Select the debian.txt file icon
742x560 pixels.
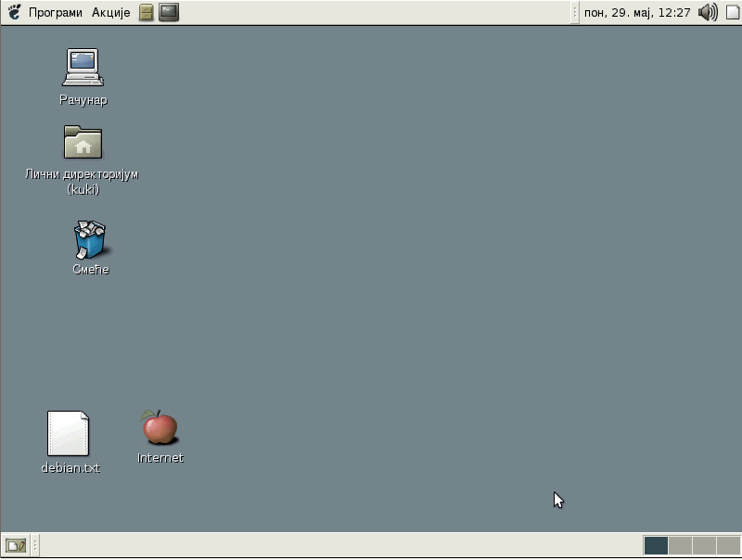(68, 433)
